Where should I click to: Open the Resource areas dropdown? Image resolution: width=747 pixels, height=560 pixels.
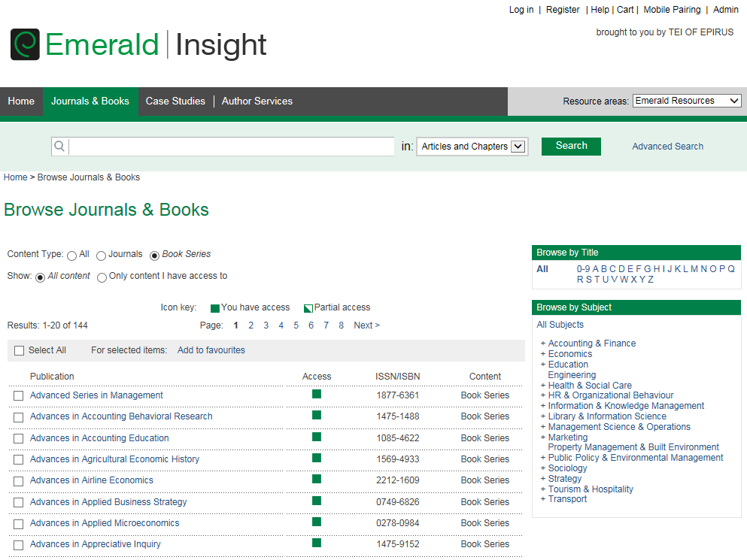[687, 101]
